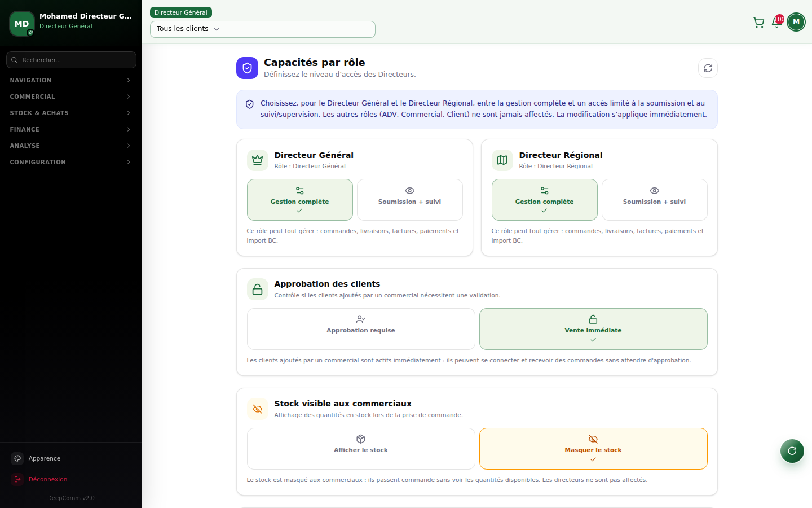Click the crown icon for Directeur Général

pos(258,160)
